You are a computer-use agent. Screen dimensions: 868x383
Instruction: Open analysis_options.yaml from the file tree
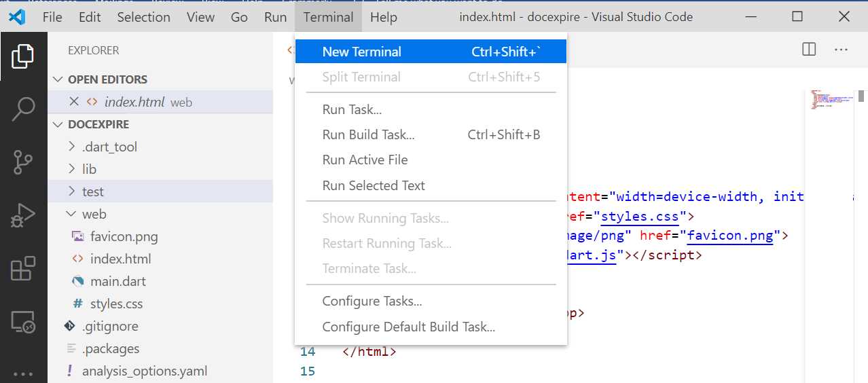pyautogui.click(x=145, y=371)
